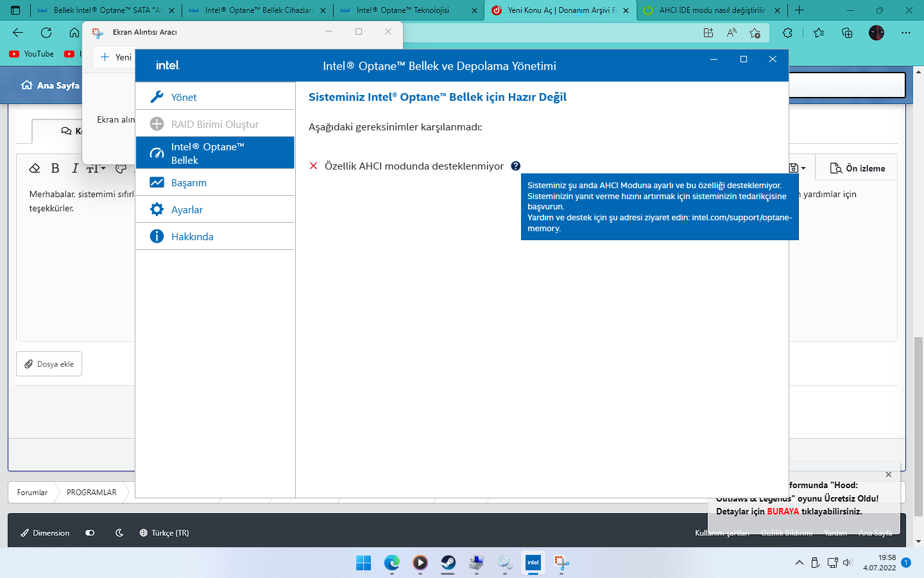Open the Dimension style chooser in forum footer

[45, 533]
